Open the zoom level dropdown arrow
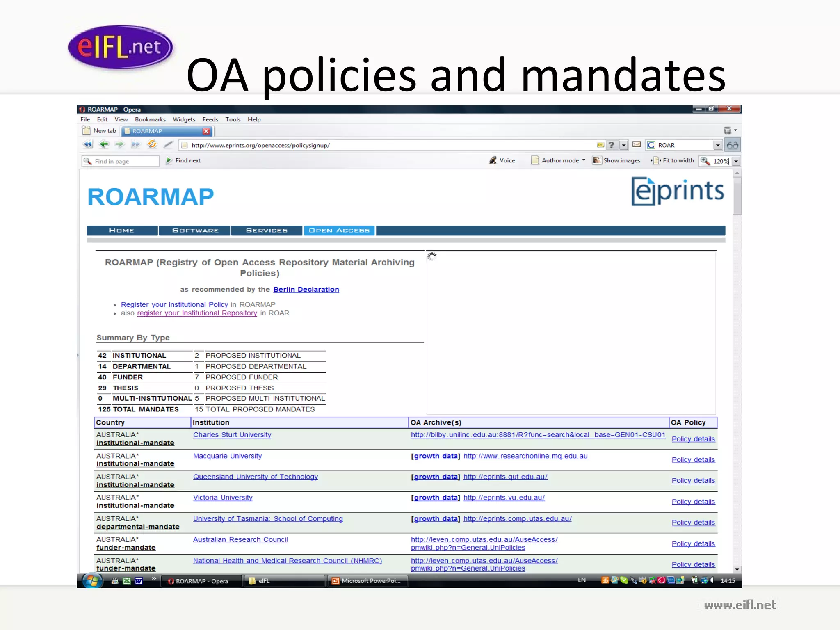Image resolution: width=840 pixels, height=630 pixels. tap(736, 161)
